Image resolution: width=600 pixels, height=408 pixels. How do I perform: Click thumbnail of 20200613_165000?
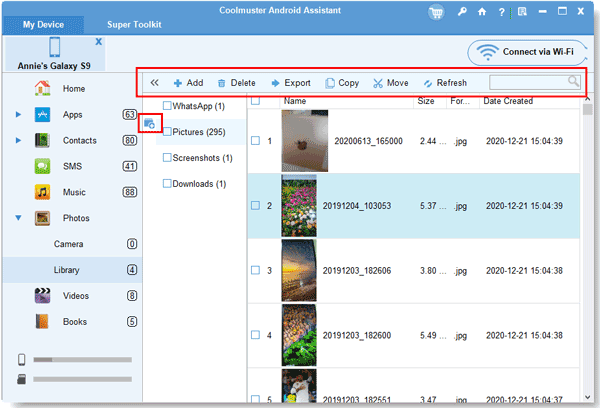point(305,141)
